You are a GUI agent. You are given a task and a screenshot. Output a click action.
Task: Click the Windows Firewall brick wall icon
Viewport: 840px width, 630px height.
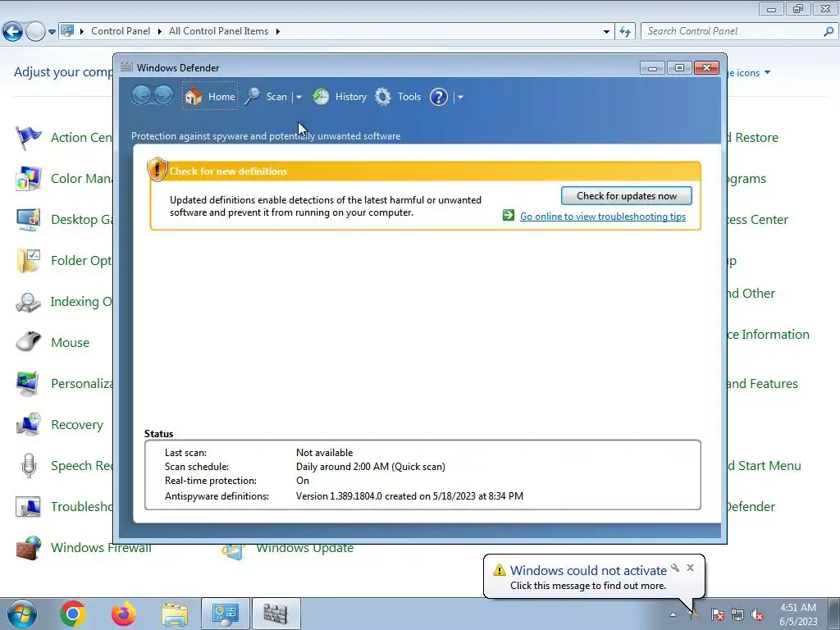pos(28,549)
